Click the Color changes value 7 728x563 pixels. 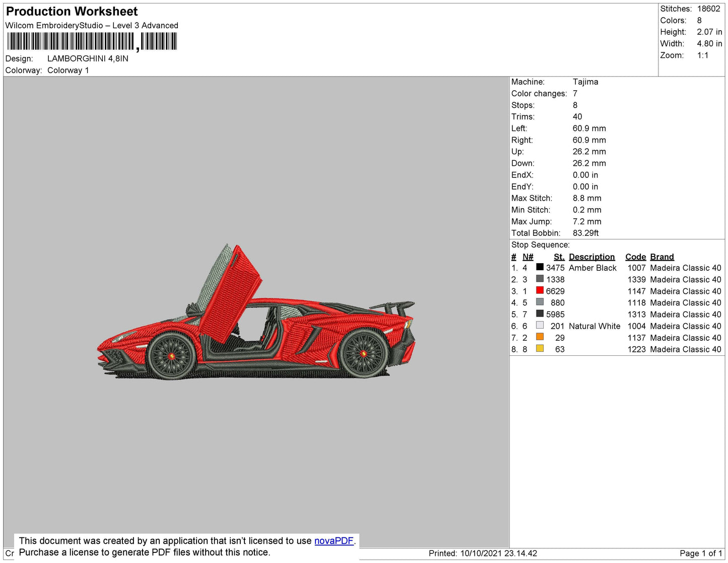[x=575, y=93]
